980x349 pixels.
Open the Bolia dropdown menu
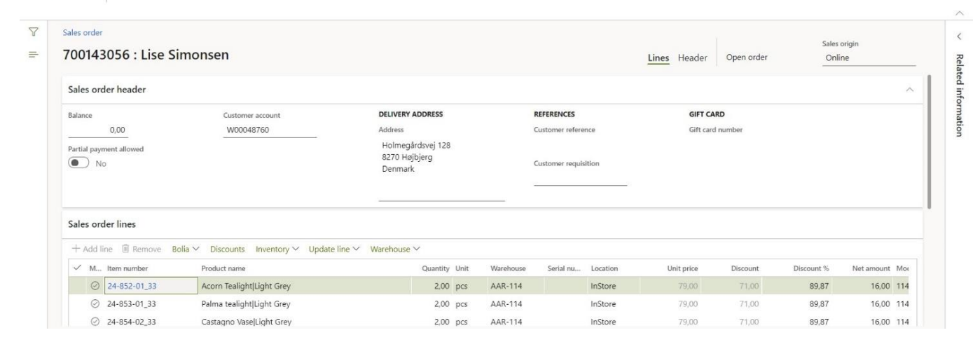tap(186, 249)
